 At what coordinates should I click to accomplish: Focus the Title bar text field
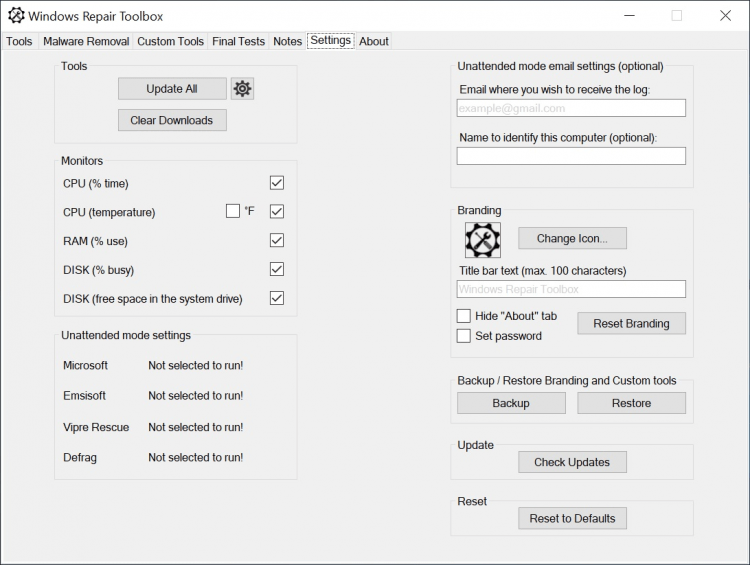(x=571, y=289)
